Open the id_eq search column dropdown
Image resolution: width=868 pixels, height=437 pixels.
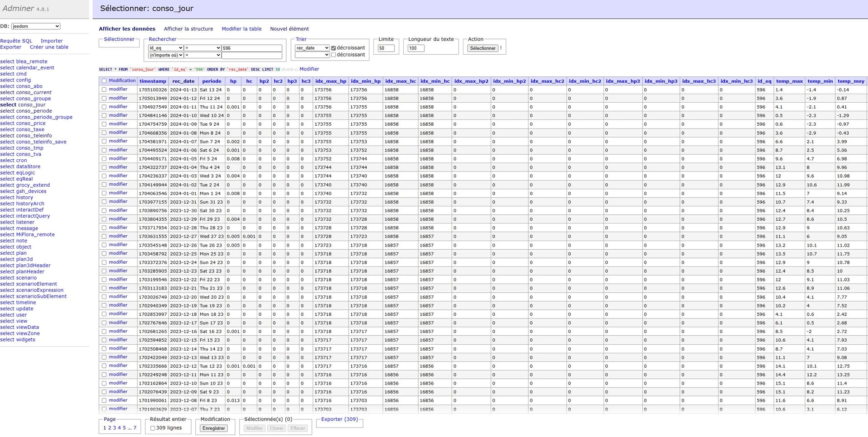(166, 48)
